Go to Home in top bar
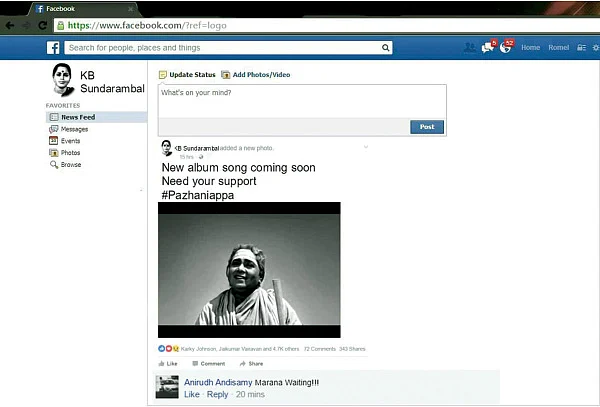The height and width of the screenshot is (407, 600). (530, 47)
